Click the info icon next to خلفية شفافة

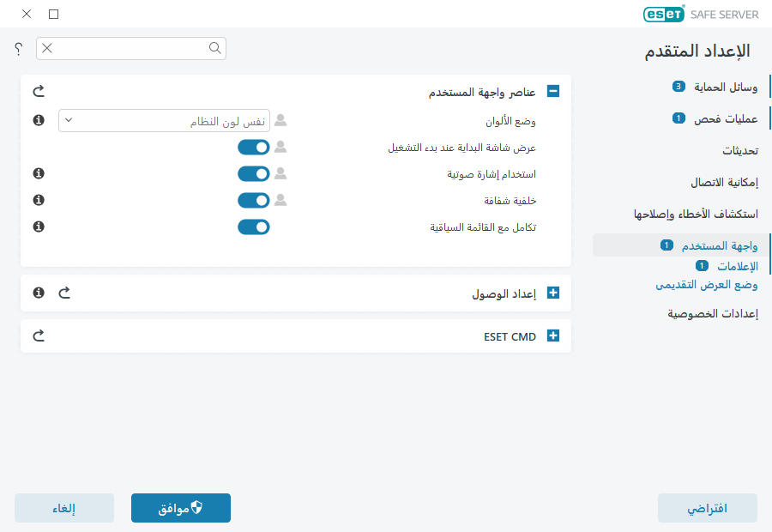(38, 200)
